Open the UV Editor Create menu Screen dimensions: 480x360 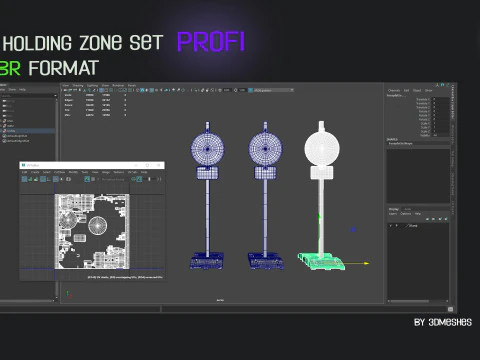(x=35, y=172)
